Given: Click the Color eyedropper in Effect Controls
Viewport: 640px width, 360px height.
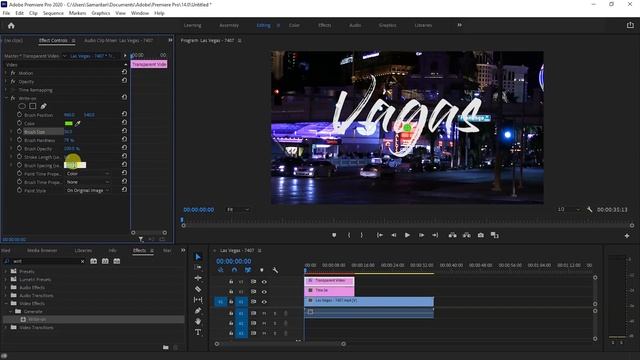Looking at the screenshot, I should tap(78, 123).
